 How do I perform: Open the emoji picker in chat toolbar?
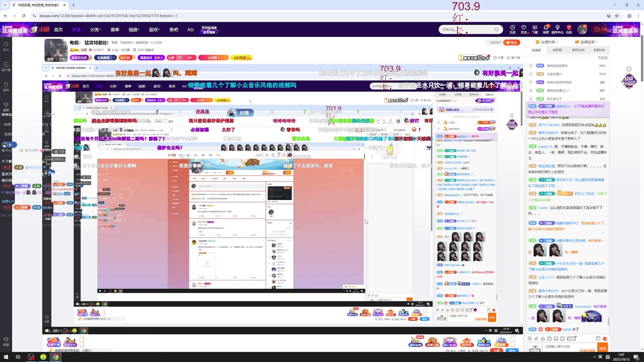pos(530,339)
